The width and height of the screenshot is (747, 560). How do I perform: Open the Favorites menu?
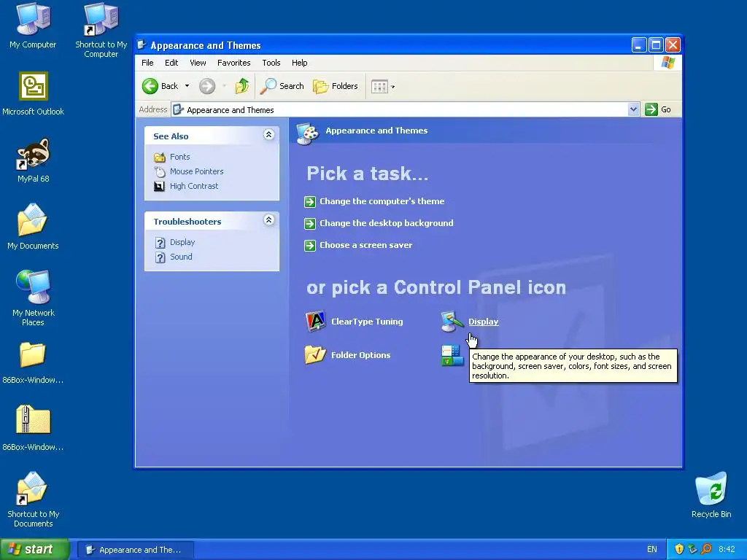point(234,63)
